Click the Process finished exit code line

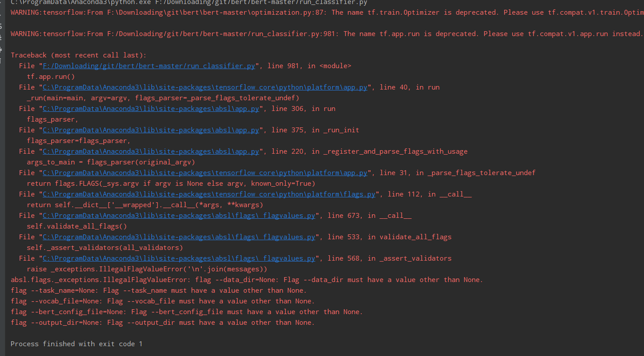[75, 344]
